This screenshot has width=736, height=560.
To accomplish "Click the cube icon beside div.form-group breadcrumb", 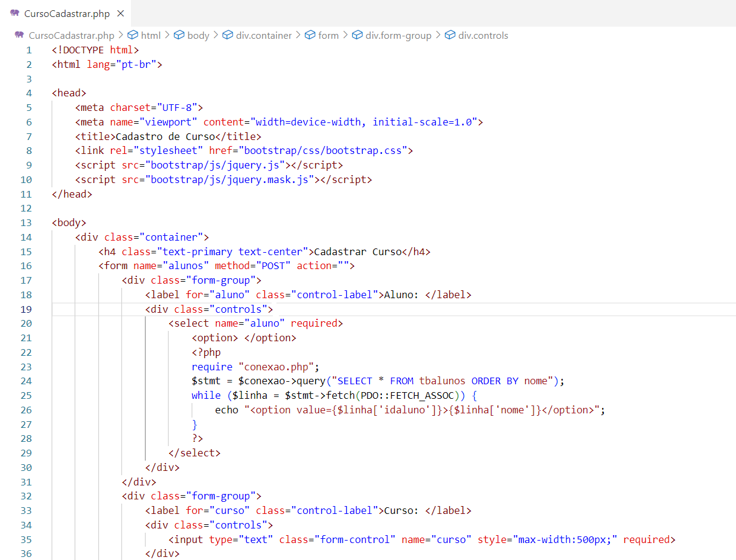I will [357, 35].
